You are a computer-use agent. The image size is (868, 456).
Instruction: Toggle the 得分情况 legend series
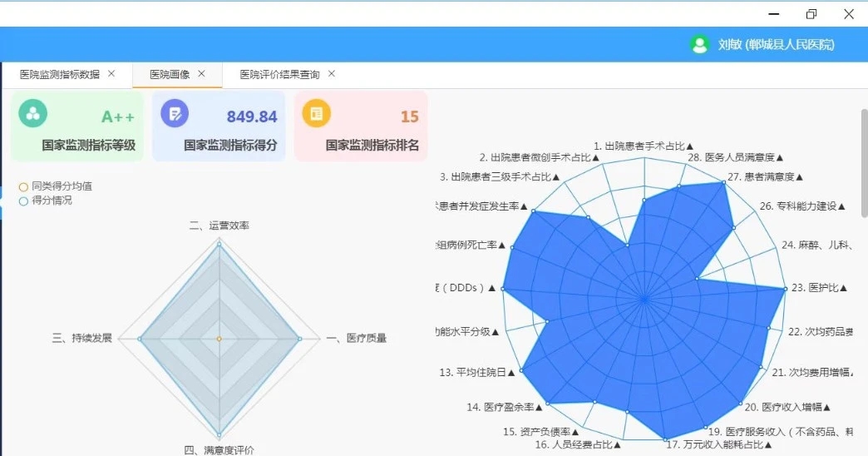tap(50, 201)
